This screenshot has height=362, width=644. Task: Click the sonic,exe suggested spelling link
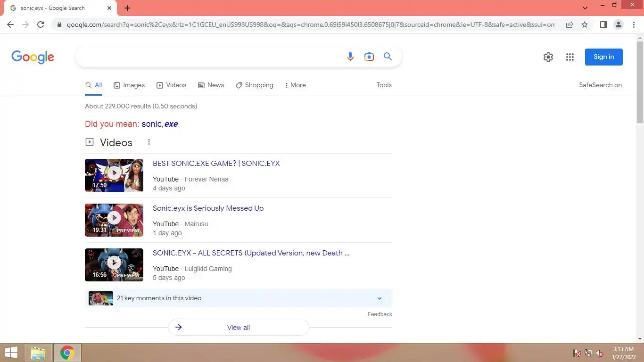tap(160, 124)
